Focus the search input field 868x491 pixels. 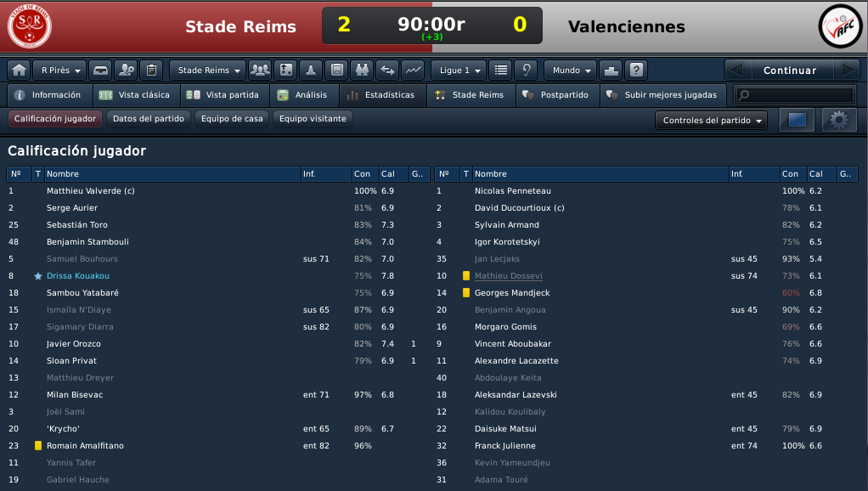click(795, 95)
